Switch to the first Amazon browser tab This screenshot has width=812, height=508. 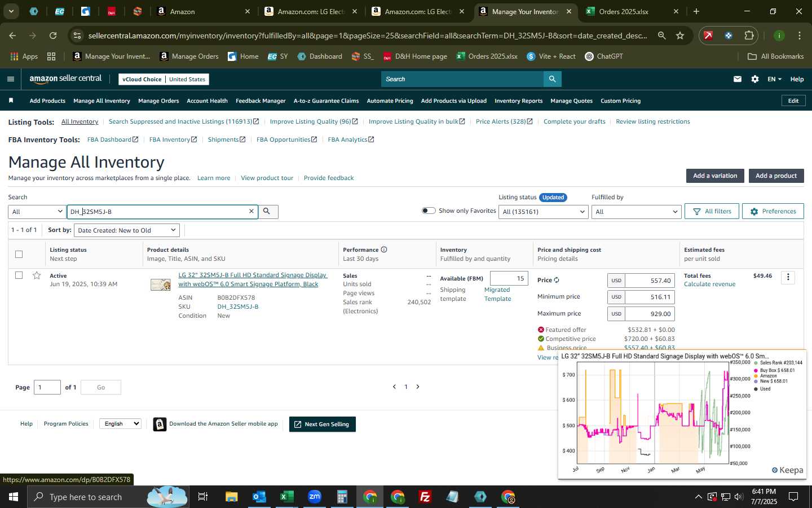[203, 11]
